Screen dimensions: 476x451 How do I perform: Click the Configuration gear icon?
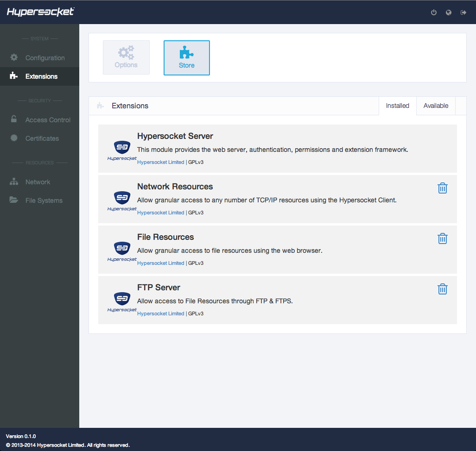pos(14,57)
